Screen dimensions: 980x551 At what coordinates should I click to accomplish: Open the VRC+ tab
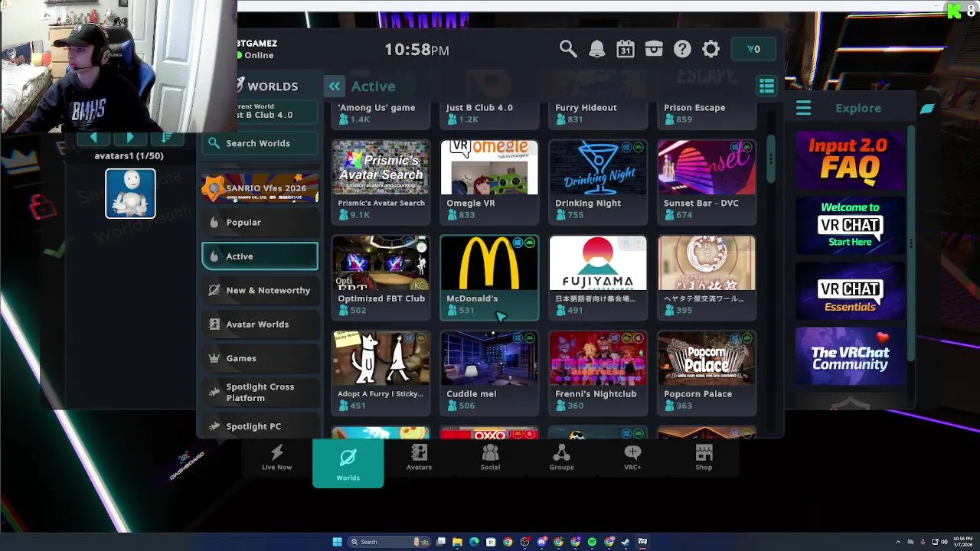tap(632, 458)
